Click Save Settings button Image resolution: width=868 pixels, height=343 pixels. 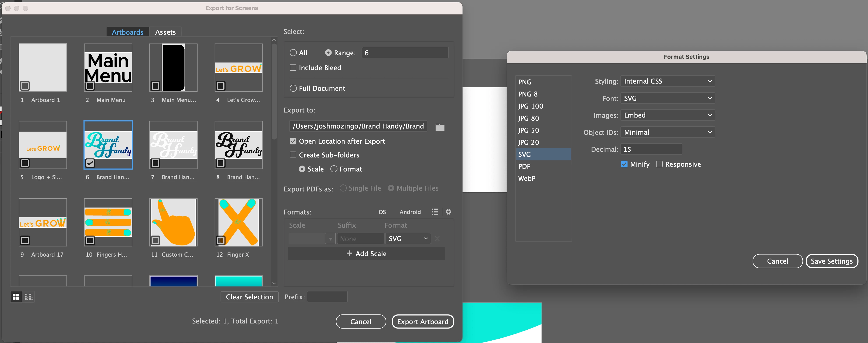click(x=831, y=261)
